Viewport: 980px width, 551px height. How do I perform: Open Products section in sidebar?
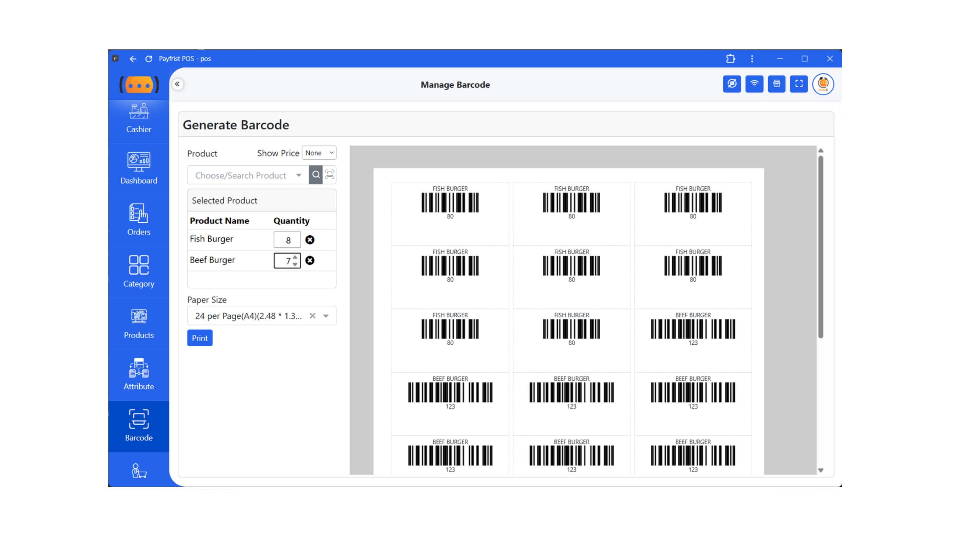click(139, 324)
